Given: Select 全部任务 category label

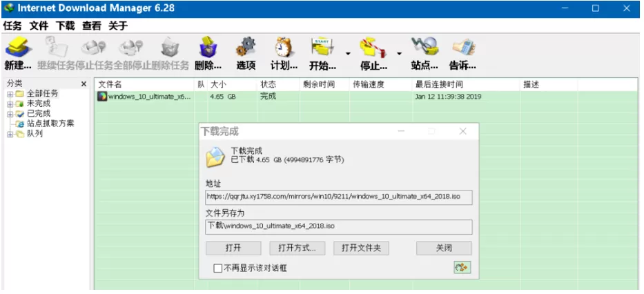Looking at the screenshot, I should click(43, 94).
